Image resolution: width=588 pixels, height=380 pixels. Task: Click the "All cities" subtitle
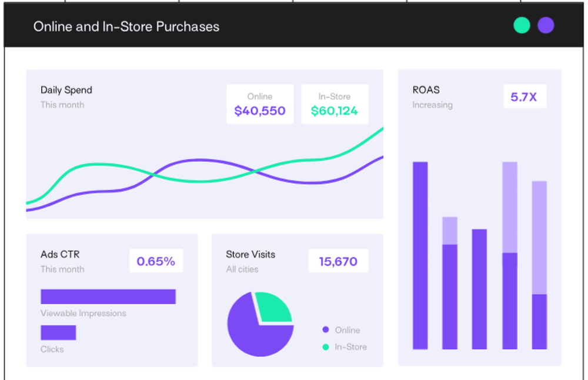(x=242, y=269)
